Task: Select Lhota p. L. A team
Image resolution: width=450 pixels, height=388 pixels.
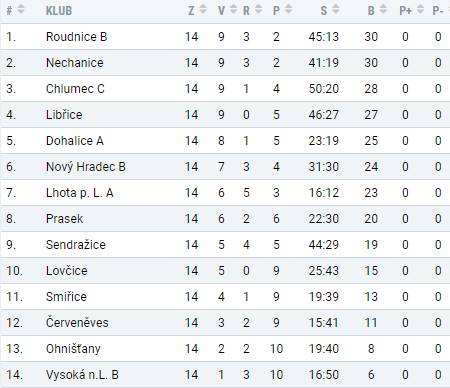Action: coord(80,193)
